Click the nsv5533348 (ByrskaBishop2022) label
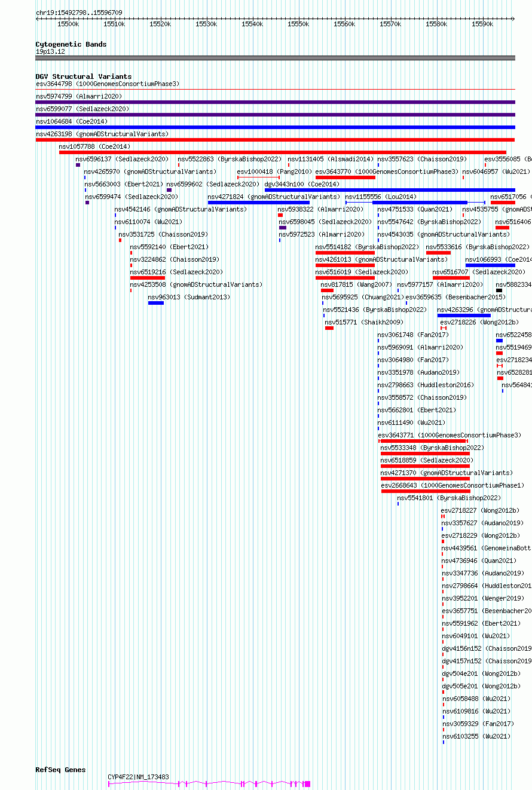 (x=432, y=448)
